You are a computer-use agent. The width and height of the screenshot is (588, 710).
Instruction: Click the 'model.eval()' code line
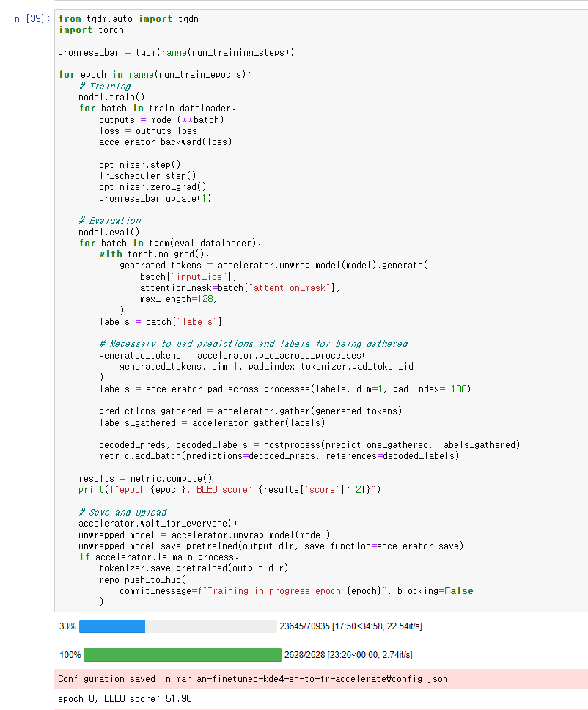[x=109, y=233]
